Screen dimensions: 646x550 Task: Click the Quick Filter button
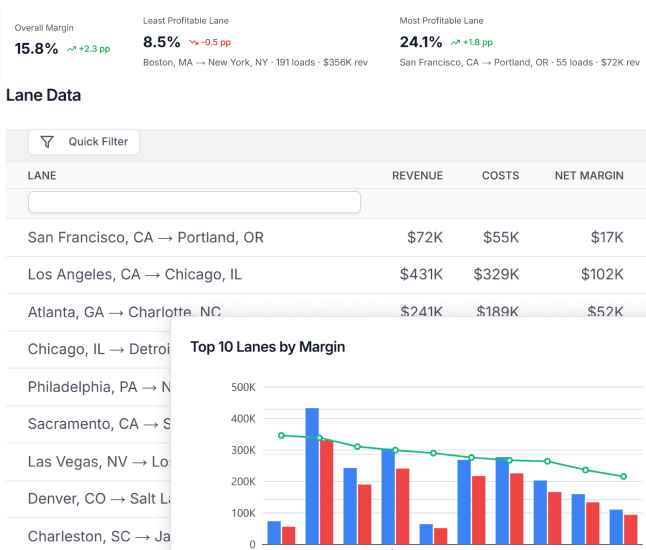click(x=84, y=142)
